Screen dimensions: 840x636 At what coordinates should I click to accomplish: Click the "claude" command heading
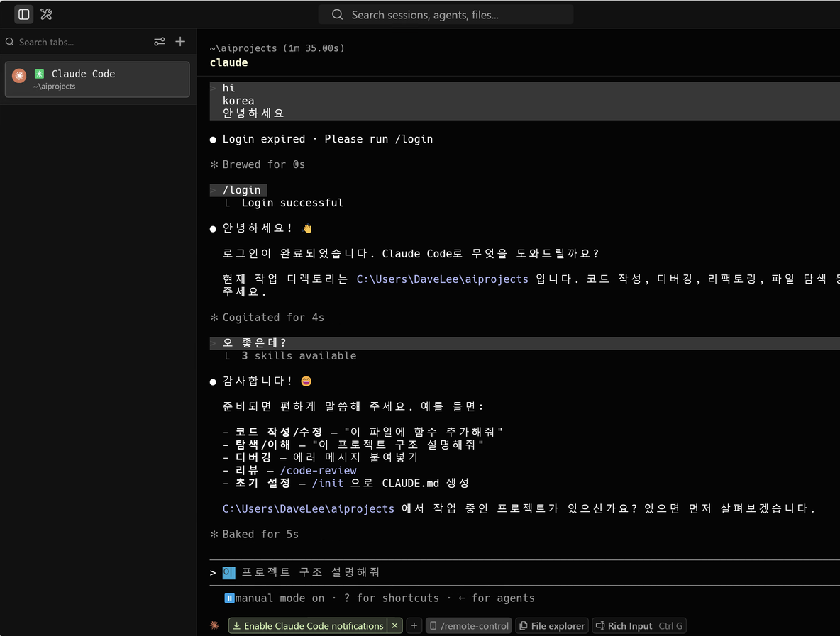228,62
